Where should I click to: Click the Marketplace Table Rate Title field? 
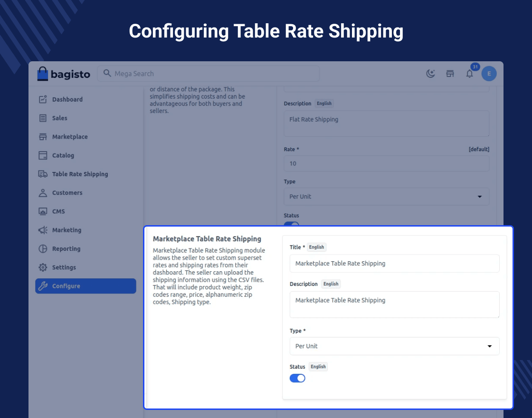click(x=394, y=264)
